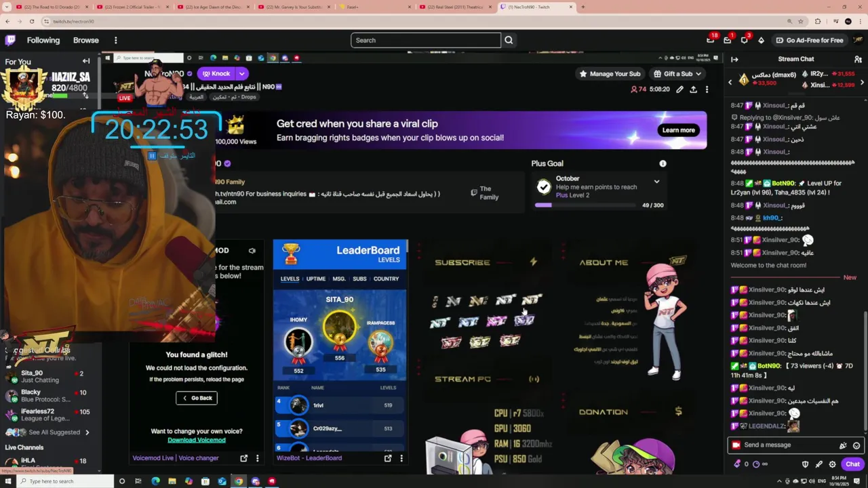Open the Twitch inbox notifications icon
868x488 pixels.
[727, 40]
